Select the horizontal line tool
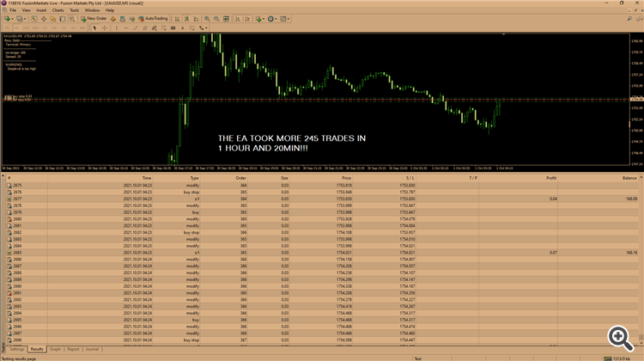The image size is (644, 361). tap(126, 28)
